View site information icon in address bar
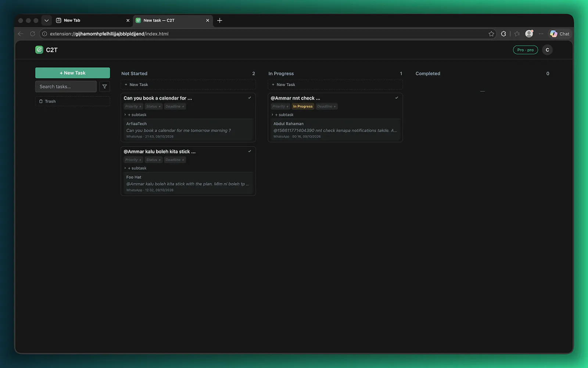The width and height of the screenshot is (588, 368). (44, 34)
